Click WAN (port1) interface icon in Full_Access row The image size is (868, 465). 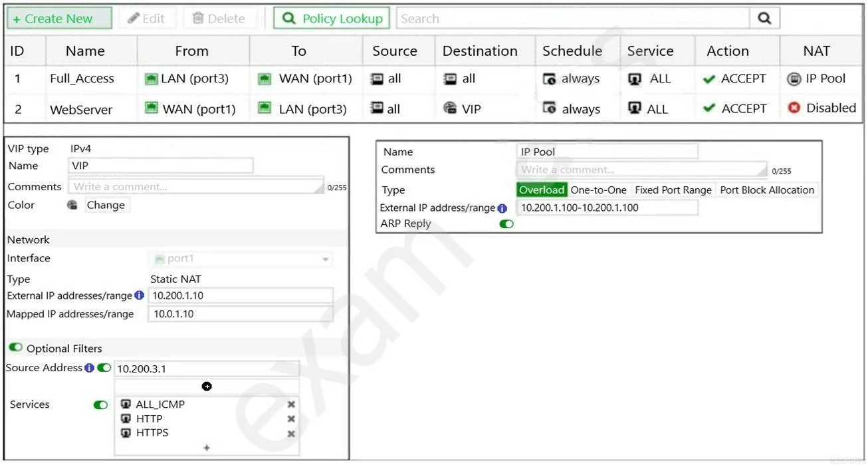pos(265,79)
